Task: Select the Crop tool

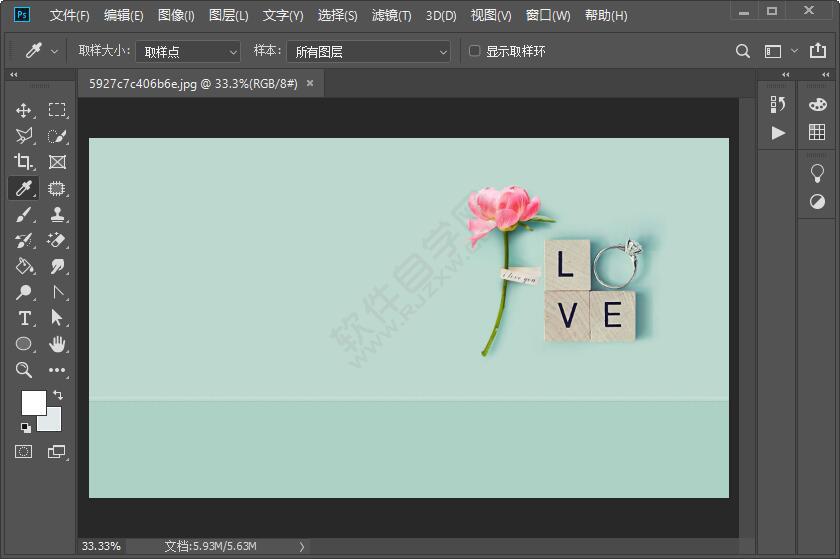Action: point(24,162)
